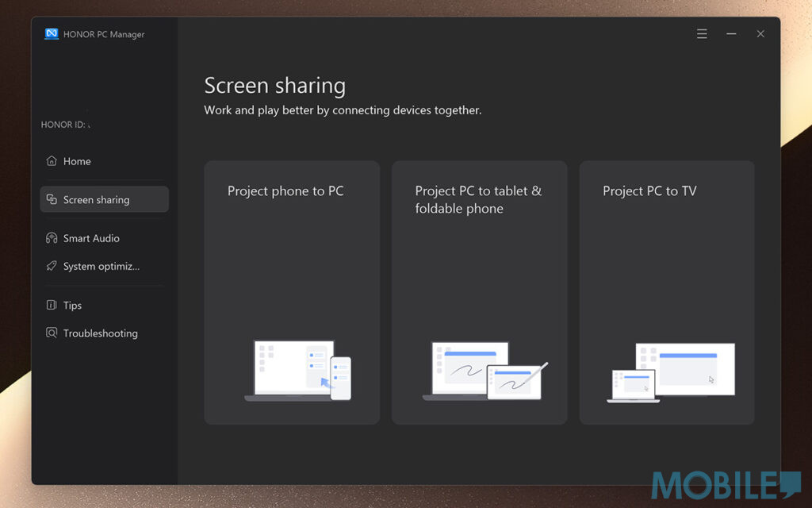Click the Screen sharing sidebar icon
812x508 pixels.
click(x=52, y=199)
